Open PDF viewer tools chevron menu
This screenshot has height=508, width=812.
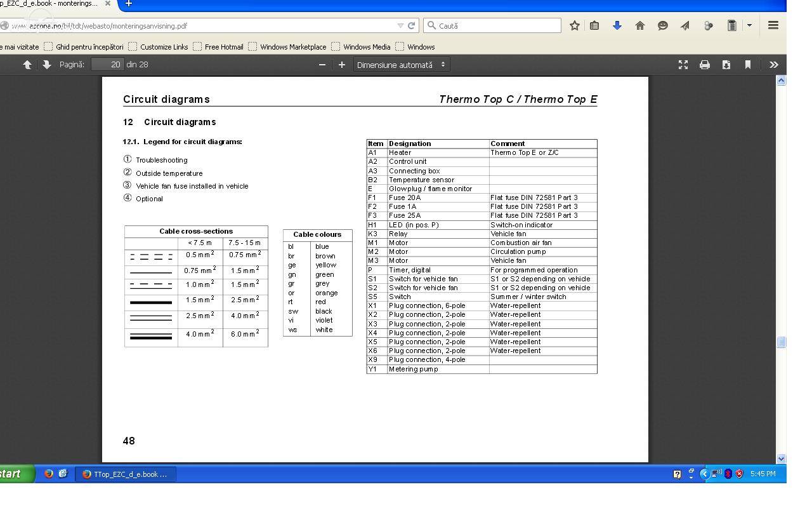tap(774, 65)
